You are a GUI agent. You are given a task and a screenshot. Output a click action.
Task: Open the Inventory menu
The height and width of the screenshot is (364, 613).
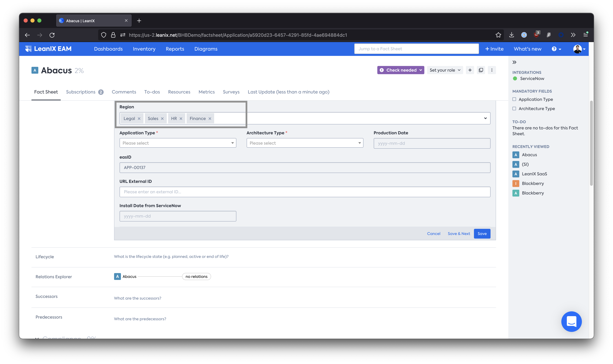pos(144,49)
